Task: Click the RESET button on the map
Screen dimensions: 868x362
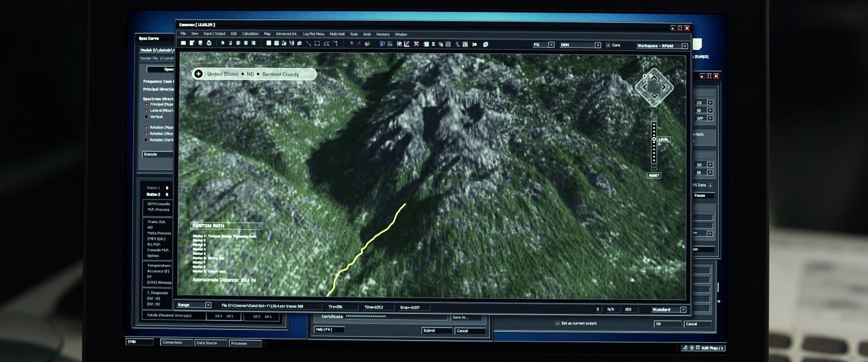Action: click(654, 176)
